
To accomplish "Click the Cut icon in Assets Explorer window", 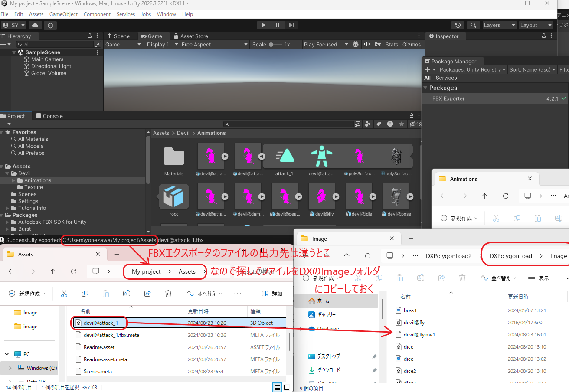I will 64,294.
